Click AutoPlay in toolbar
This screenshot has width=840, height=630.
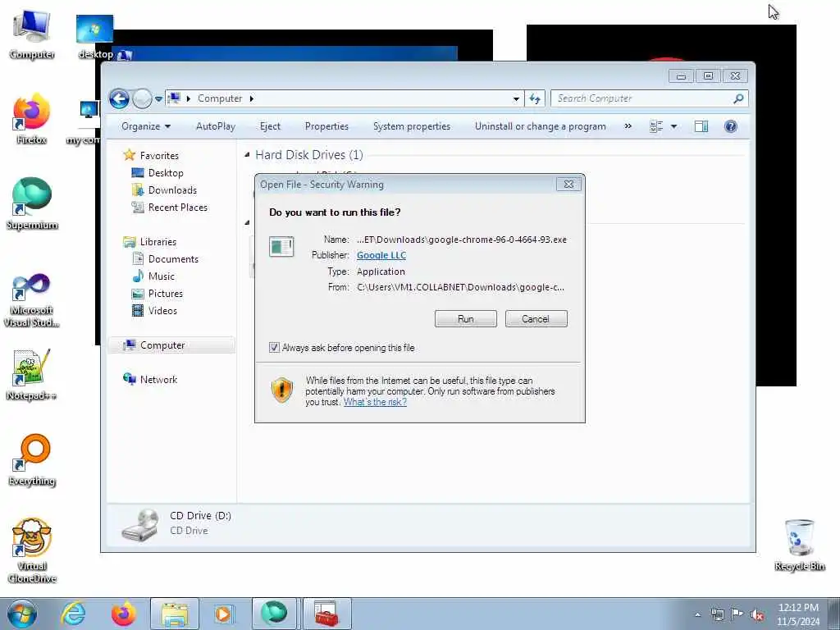tap(216, 126)
